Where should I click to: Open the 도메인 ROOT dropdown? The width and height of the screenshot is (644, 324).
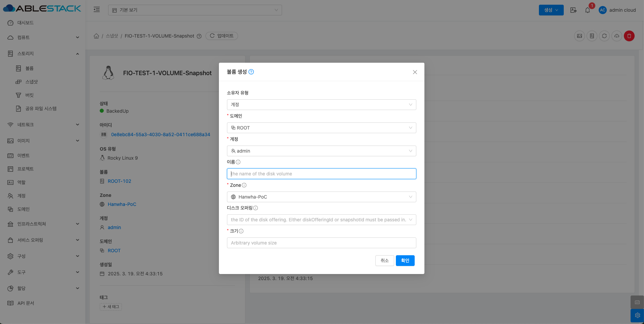[321, 128]
